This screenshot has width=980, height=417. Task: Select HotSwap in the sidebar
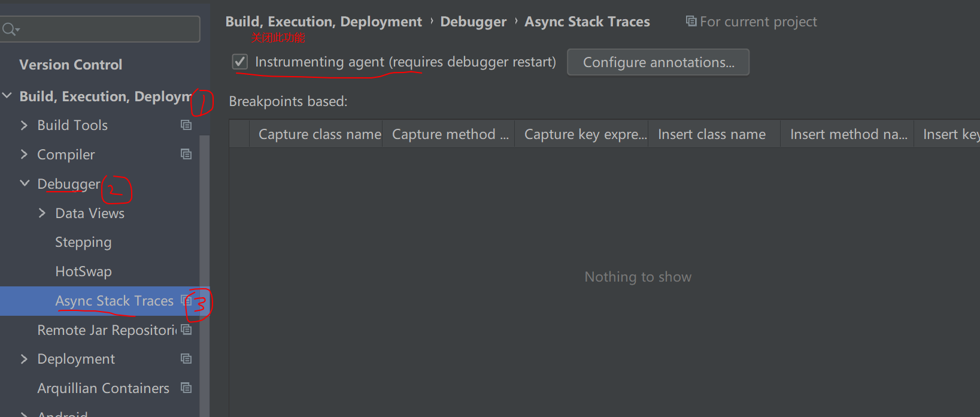coord(83,271)
